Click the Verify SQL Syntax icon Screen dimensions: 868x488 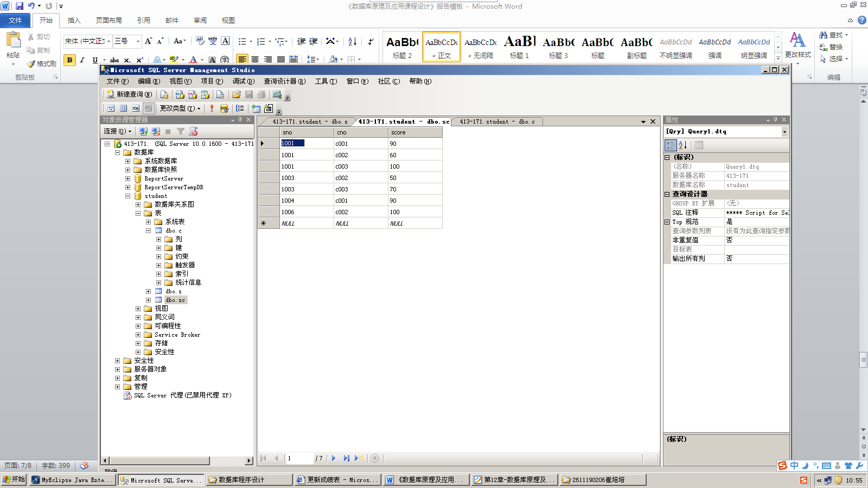(224, 108)
